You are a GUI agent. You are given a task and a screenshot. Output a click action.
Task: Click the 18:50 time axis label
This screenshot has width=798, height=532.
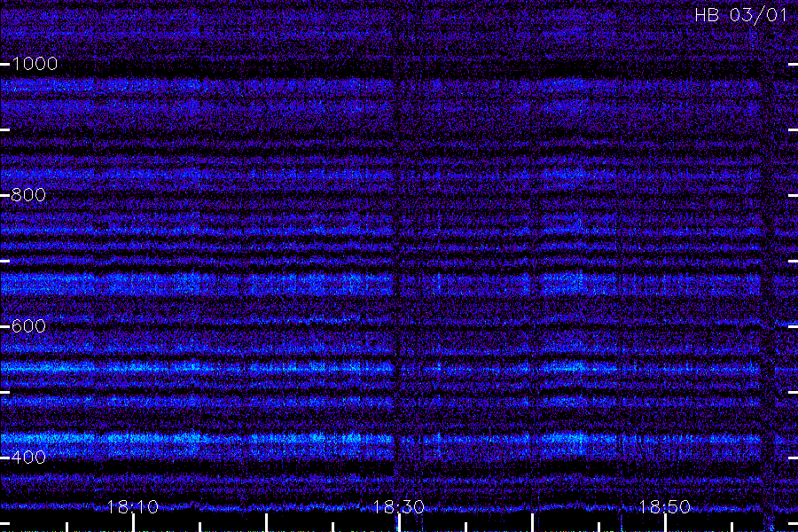coord(665,506)
